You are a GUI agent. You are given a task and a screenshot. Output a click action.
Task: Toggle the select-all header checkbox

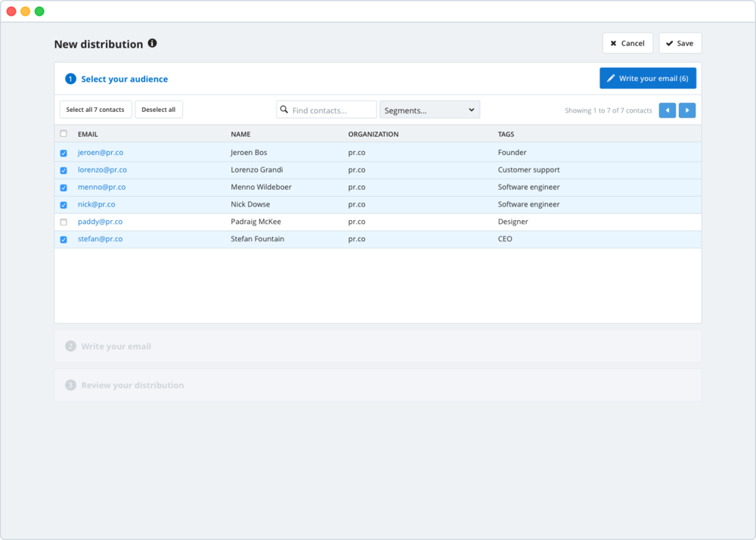click(64, 134)
